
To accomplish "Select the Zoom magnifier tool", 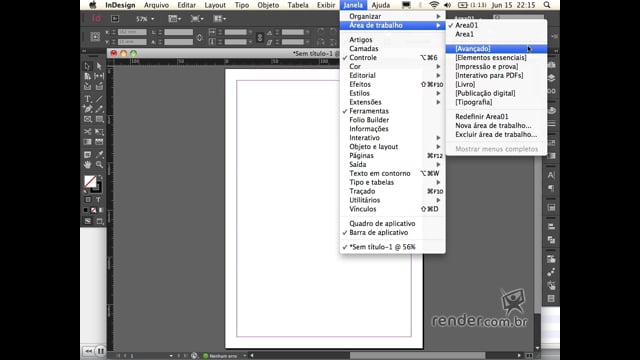I will (x=99, y=164).
